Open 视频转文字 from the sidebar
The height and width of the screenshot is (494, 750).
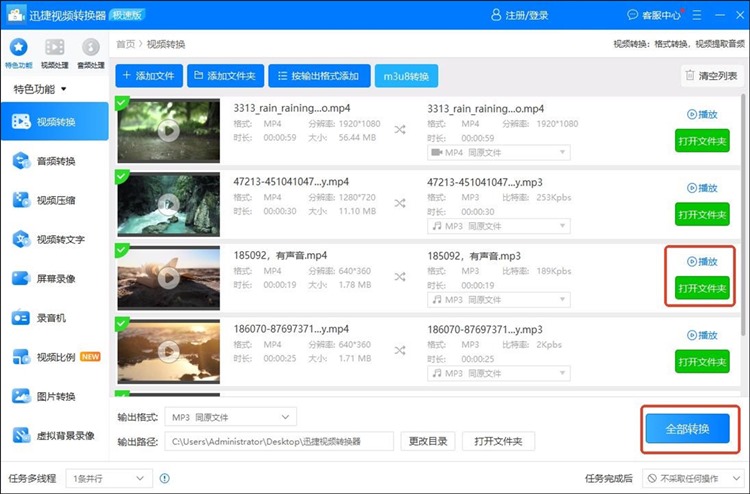click(55, 239)
